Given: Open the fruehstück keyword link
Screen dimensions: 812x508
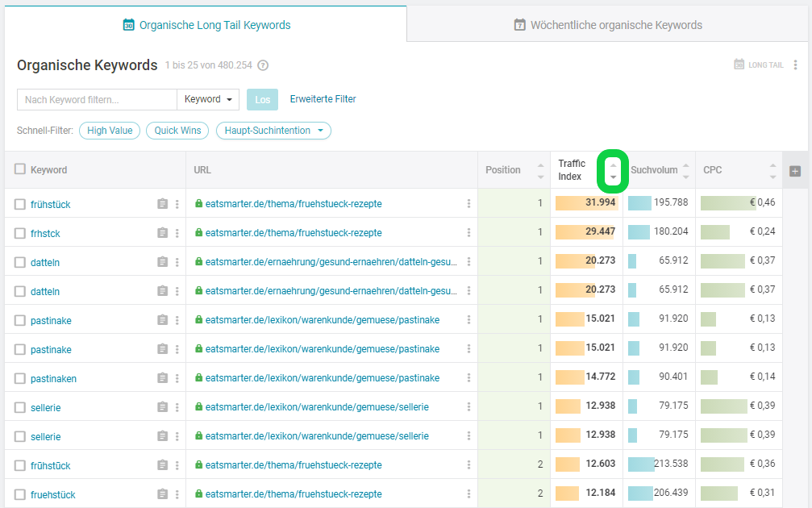Looking at the screenshot, I should click(x=53, y=494).
